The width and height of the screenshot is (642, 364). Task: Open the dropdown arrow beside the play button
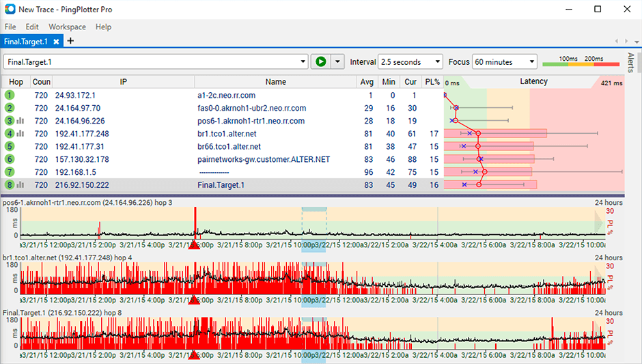pos(337,62)
